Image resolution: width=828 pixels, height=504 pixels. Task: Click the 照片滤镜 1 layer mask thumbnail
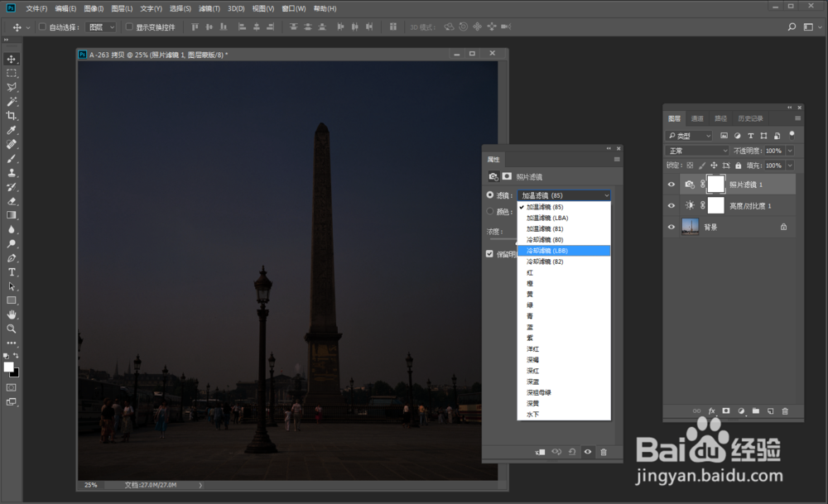point(716,185)
